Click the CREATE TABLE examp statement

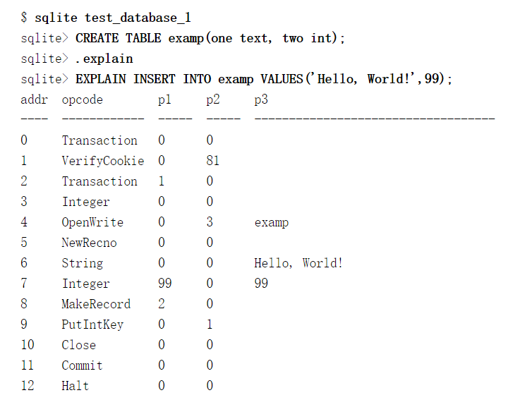pyautogui.click(x=210, y=37)
